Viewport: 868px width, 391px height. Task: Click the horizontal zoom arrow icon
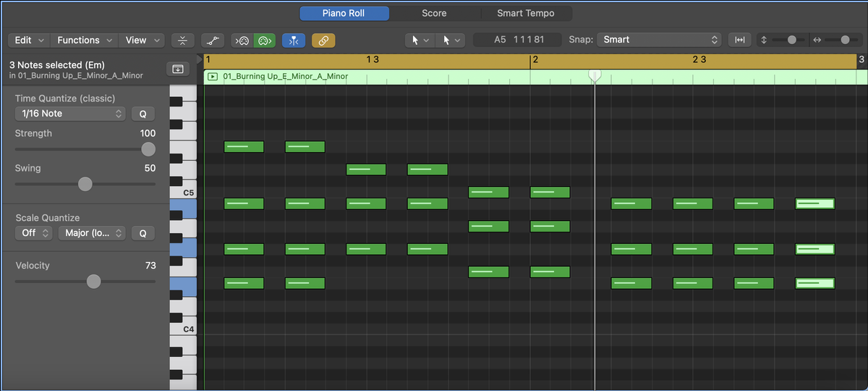coord(817,40)
